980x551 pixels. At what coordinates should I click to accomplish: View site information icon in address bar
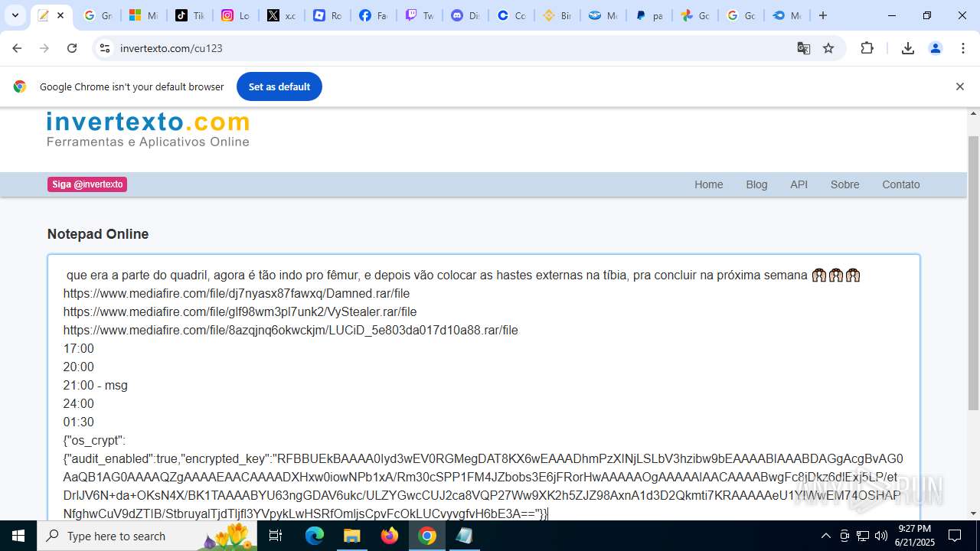[x=105, y=48]
